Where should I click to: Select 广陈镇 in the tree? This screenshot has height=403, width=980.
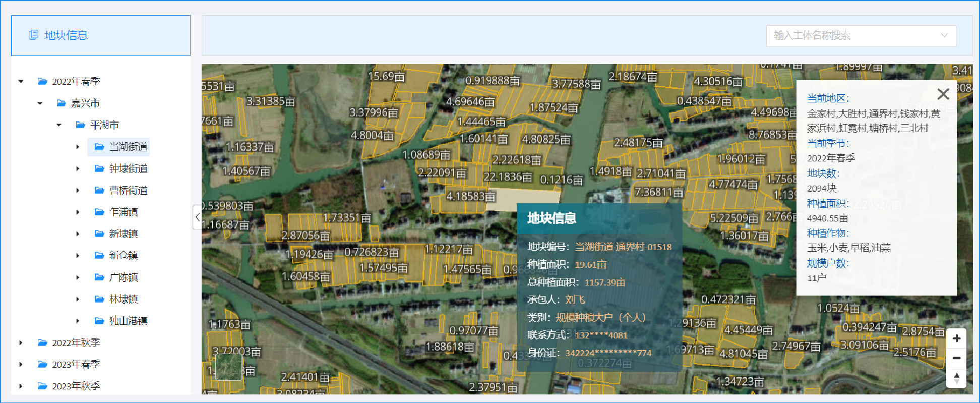tap(124, 277)
